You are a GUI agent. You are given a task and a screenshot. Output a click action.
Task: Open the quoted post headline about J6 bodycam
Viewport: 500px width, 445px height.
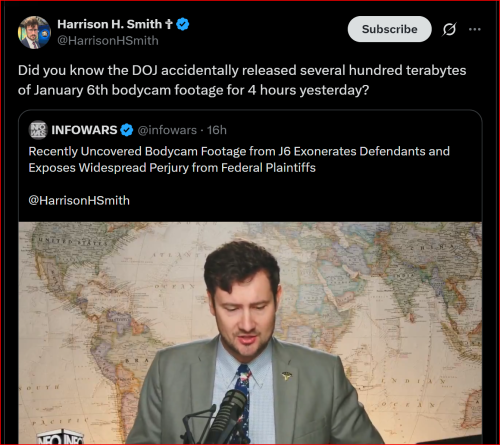(x=239, y=159)
